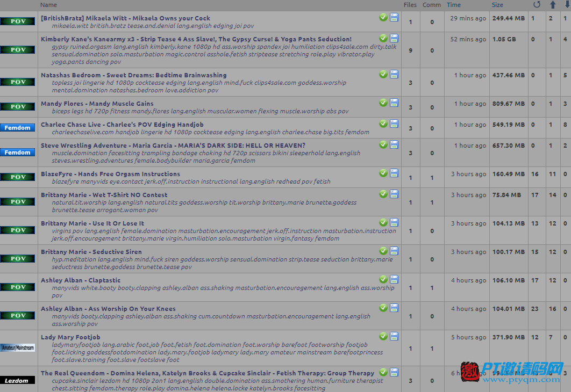Download the Natashas Bedroom Sweet Dreams entry
The width and height of the screenshot is (571, 392).
coord(394,74)
